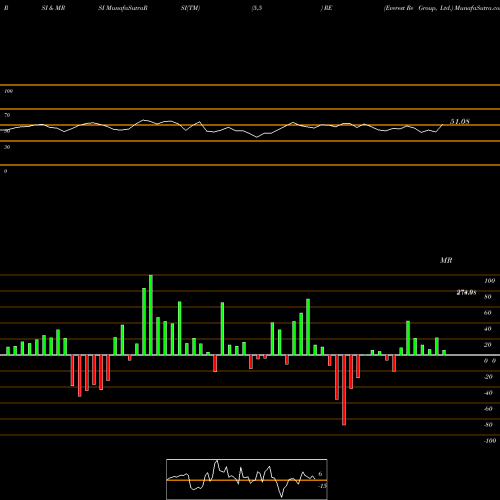Click the '-15' value in mini chart
The image size is (500, 500).
coord(322,486)
